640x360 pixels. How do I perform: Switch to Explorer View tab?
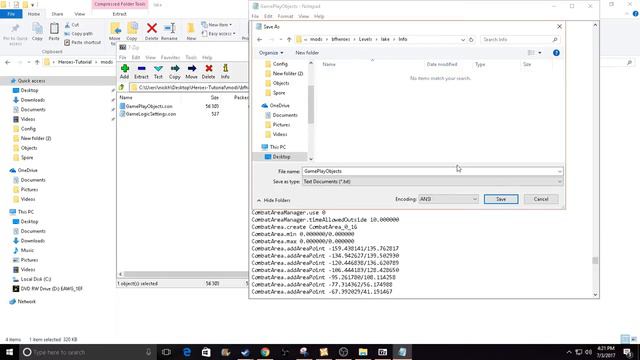tap(80, 14)
